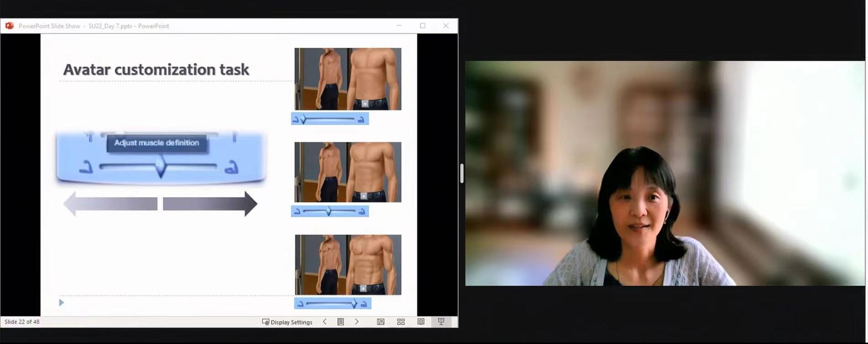Screen dimensions: 868x344
Task: Click the middle avatar image
Action: tap(348, 172)
